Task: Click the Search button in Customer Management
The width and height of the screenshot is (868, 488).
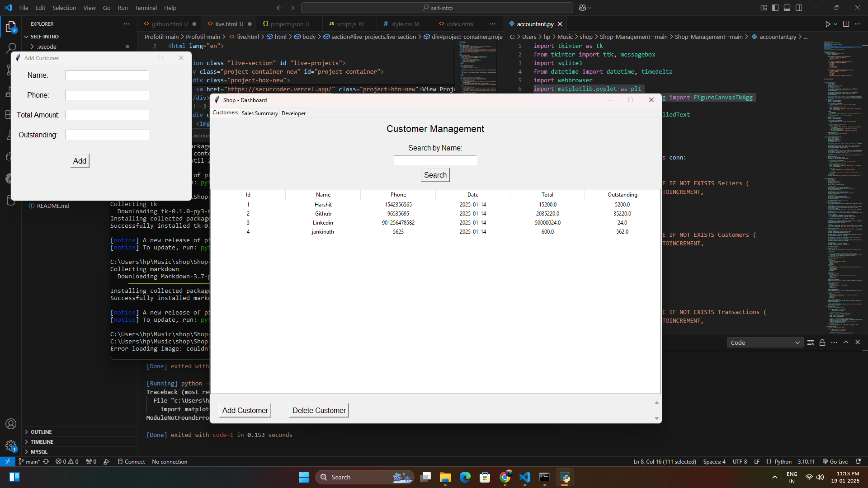Action: click(434, 174)
